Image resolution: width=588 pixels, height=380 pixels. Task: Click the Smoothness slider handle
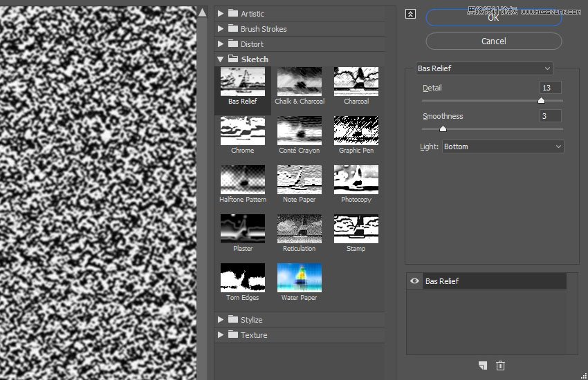tap(443, 129)
